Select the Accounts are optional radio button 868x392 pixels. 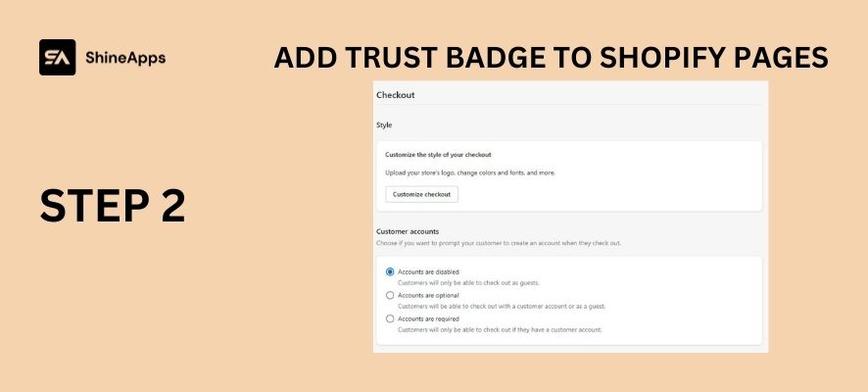[390, 295]
